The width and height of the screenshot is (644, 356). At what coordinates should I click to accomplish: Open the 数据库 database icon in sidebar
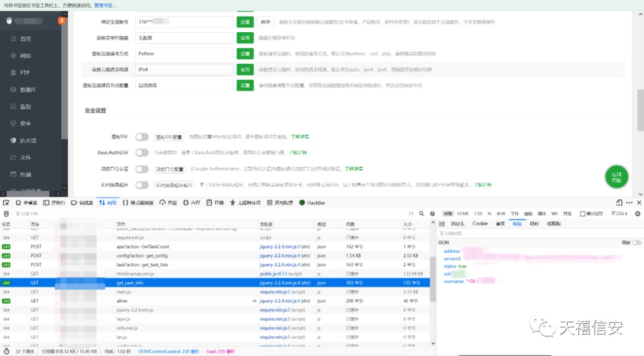pyautogui.click(x=13, y=89)
